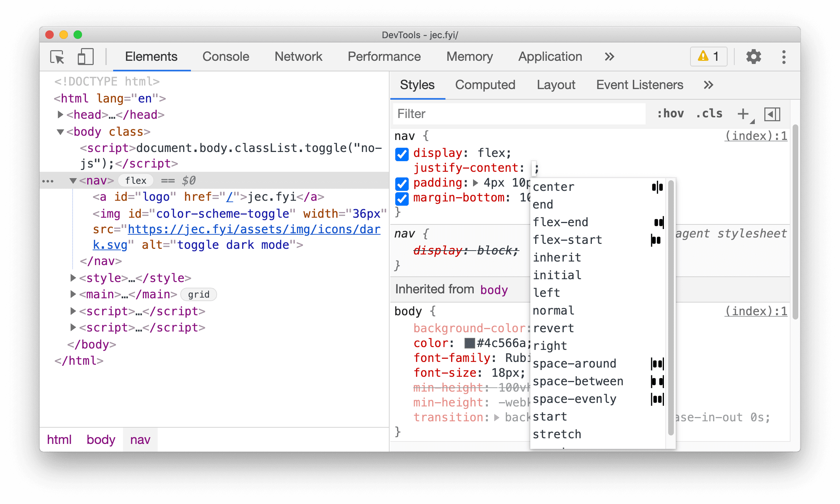Toggle the padding property checkbox
The image size is (840, 504).
click(401, 182)
